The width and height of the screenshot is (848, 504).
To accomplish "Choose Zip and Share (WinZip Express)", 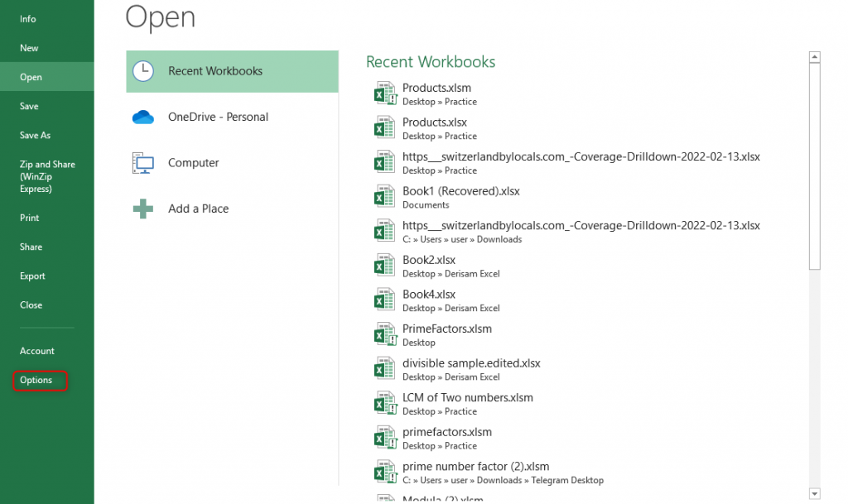I will [47, 176].
